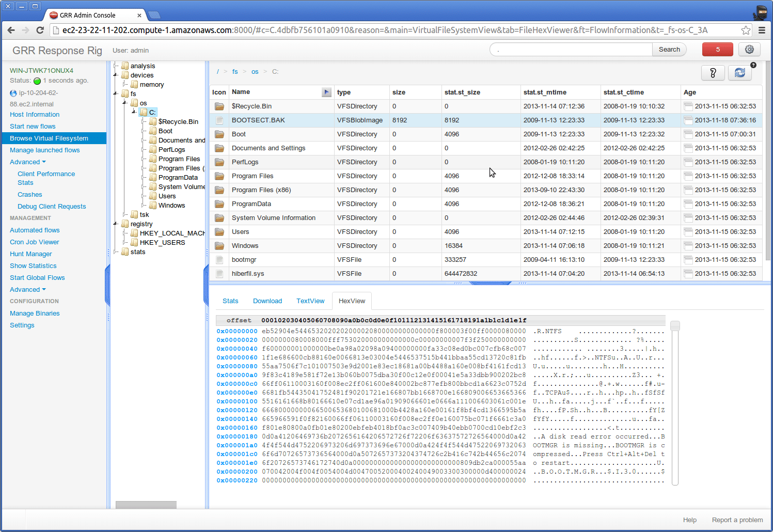The width and height of the screenshot is (773, 532).
Task: Switch to the Stats tab
Action: (x=230, y=301)
